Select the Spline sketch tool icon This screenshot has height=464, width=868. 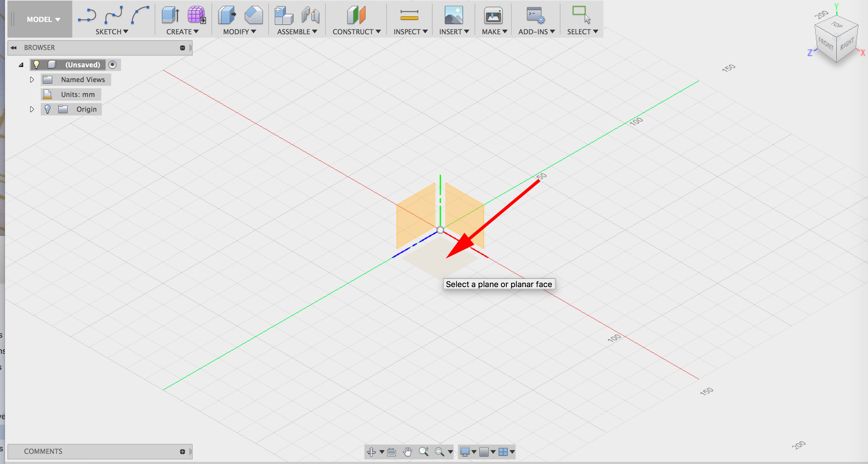click(114, 15)
